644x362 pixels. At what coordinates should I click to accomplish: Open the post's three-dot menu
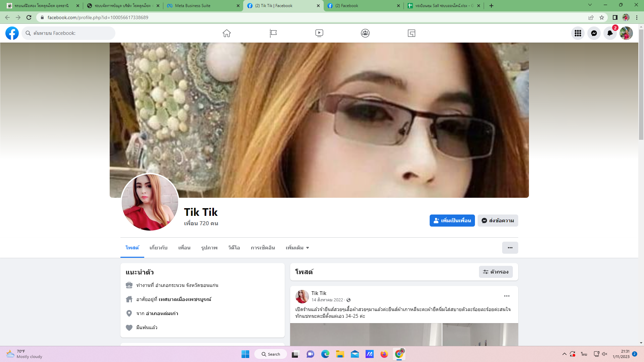point(506,296)
